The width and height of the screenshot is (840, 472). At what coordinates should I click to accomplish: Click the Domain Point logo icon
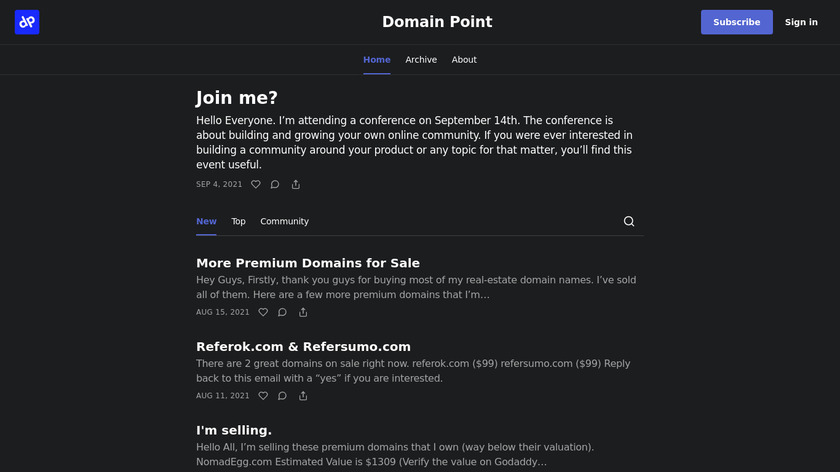click(x=27, y=22)
